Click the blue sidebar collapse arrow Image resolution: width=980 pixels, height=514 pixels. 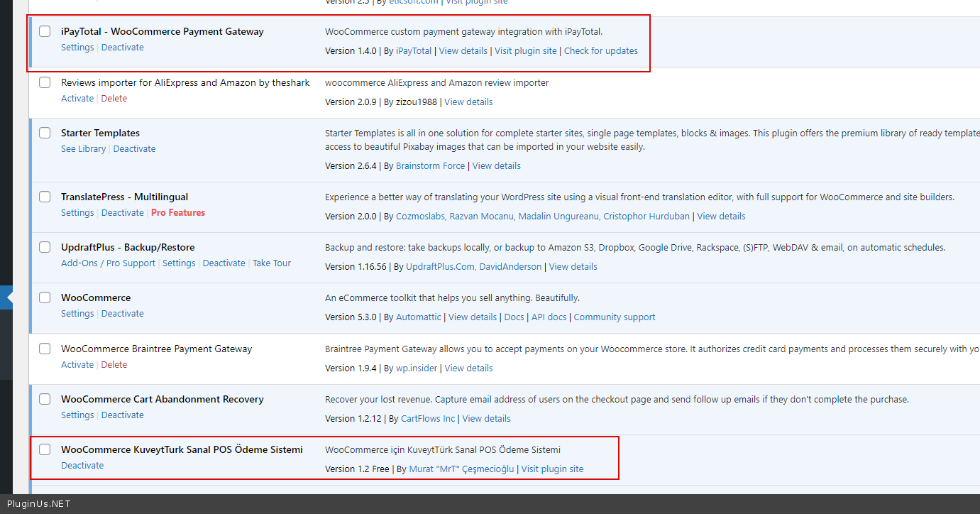7,297
